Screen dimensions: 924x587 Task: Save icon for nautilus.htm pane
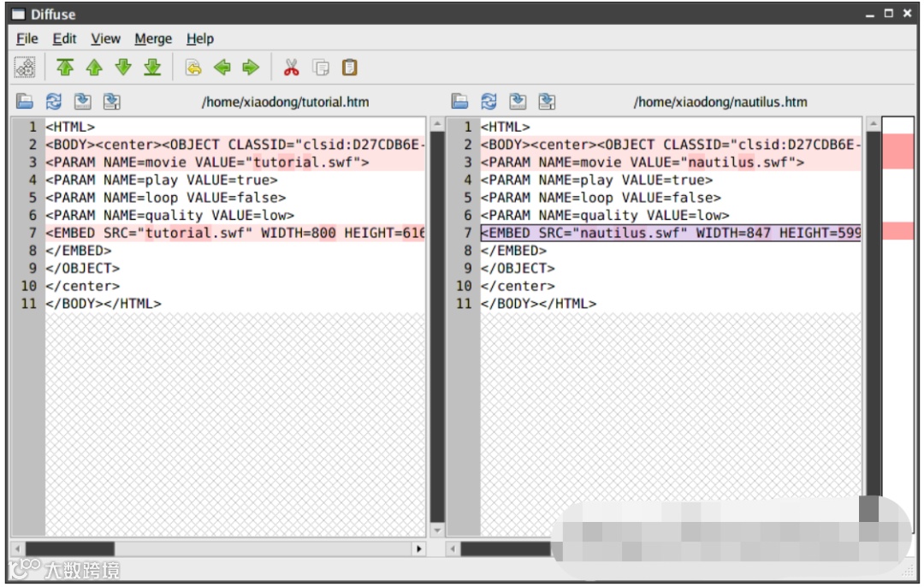[518, 101]
